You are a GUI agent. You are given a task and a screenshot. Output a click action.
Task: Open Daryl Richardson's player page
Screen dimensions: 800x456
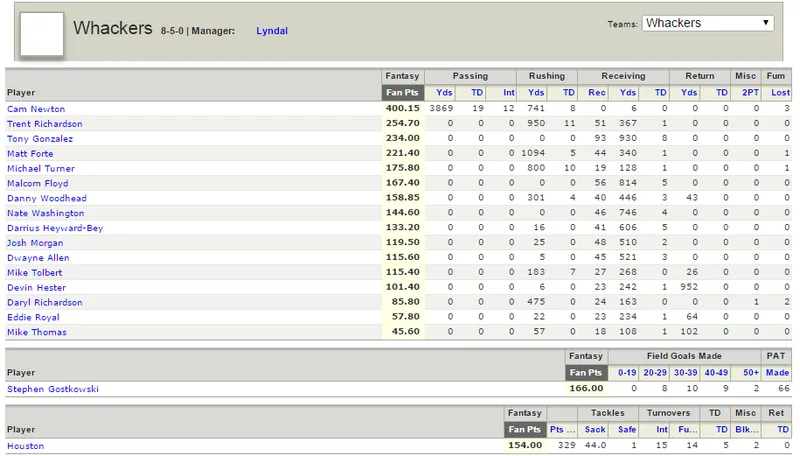click(x=44, y=302)
